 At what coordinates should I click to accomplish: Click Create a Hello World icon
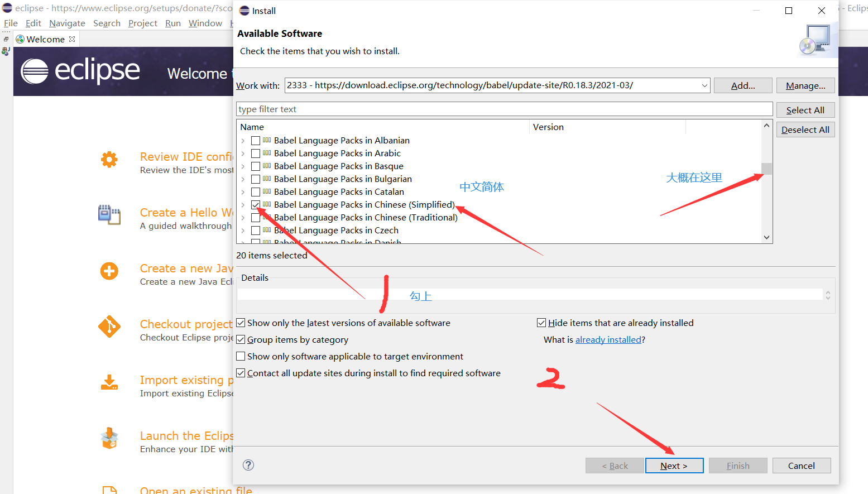tap(109, 215)
